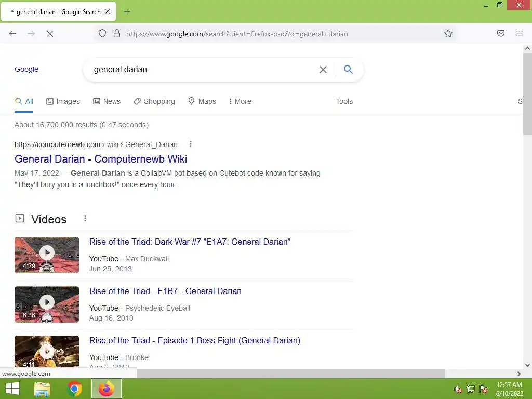
Task: Open the Episode 1 Boss Fight link
Action: tap(195, 340)
